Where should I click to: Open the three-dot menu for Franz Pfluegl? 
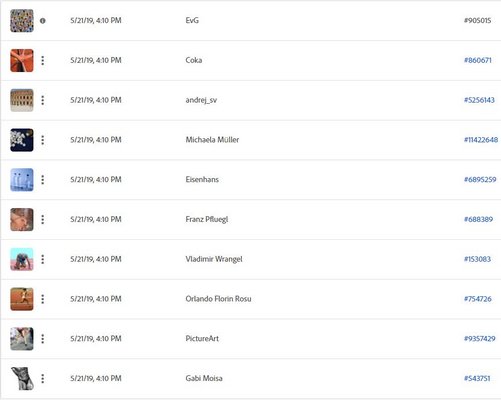[x=43, y=219]
